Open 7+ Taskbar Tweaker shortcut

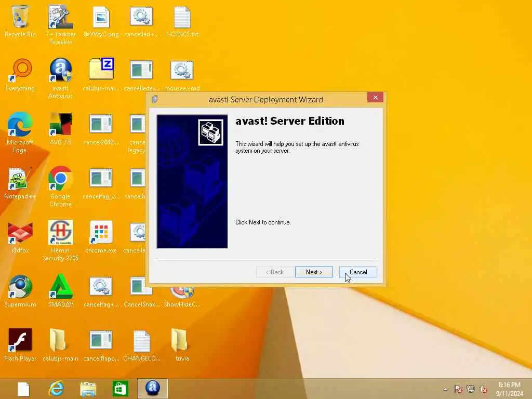60,24
